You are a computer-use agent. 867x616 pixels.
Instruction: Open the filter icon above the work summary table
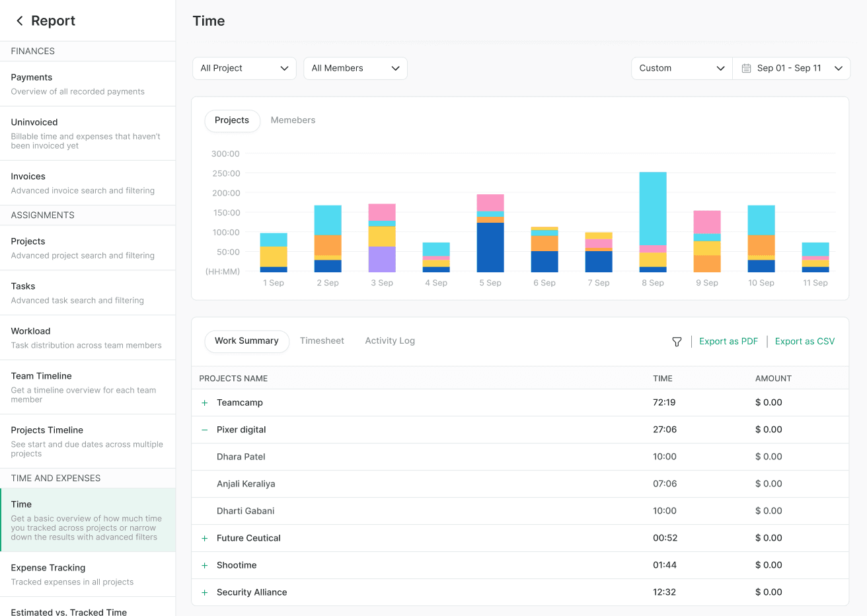[676, 342]
